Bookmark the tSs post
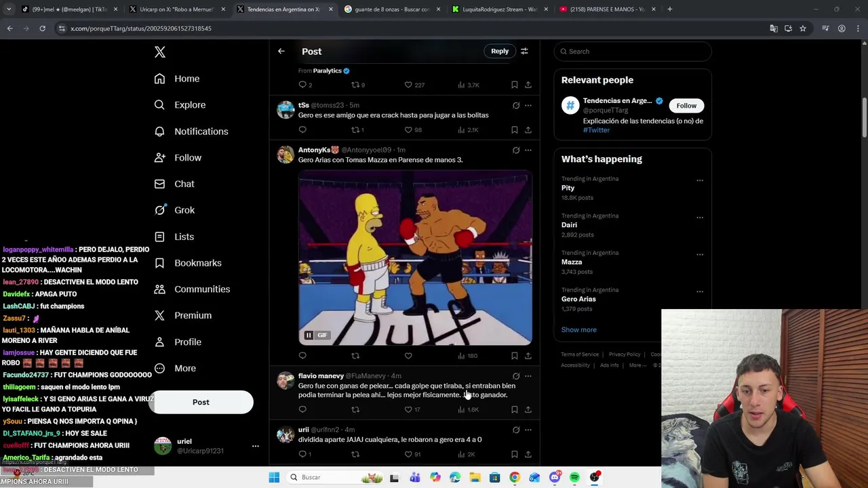This screenshot has height=488, width=868. coord(514,130)
